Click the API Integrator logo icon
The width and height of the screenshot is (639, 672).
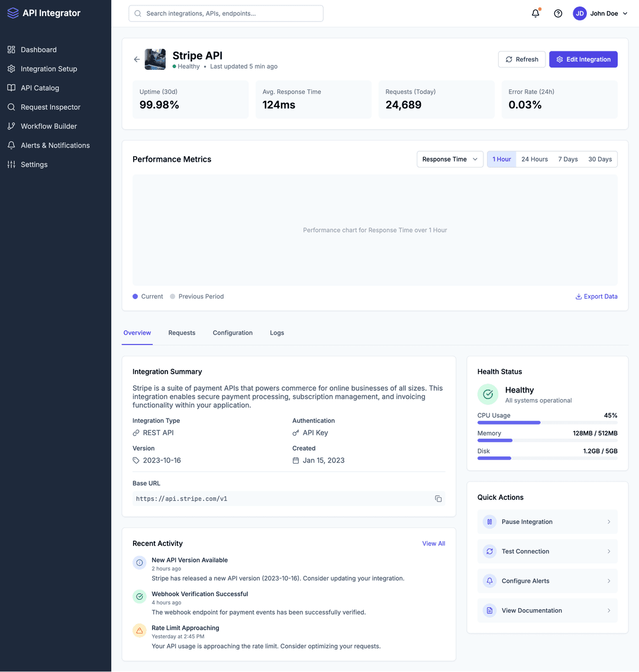12,12
